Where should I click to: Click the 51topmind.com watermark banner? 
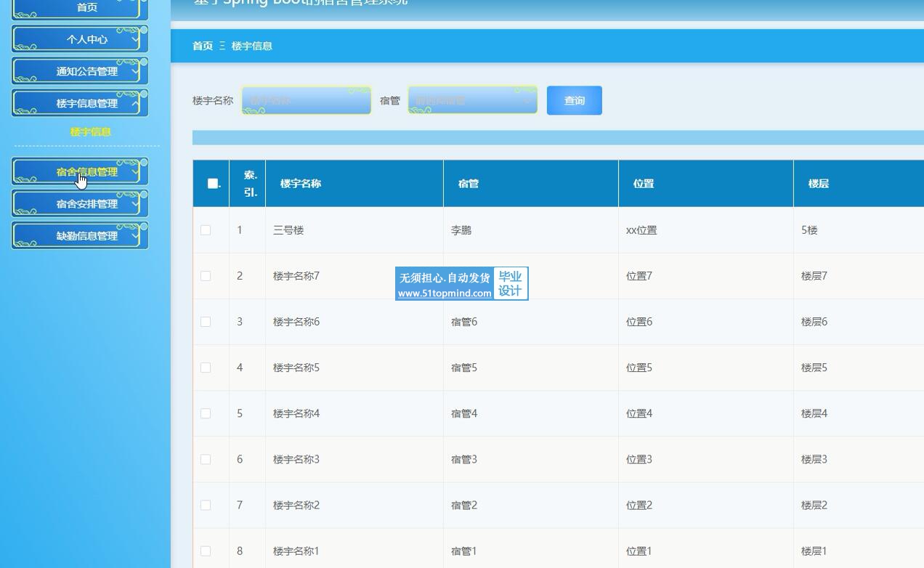pyautogui.click(x=461, y=284)
